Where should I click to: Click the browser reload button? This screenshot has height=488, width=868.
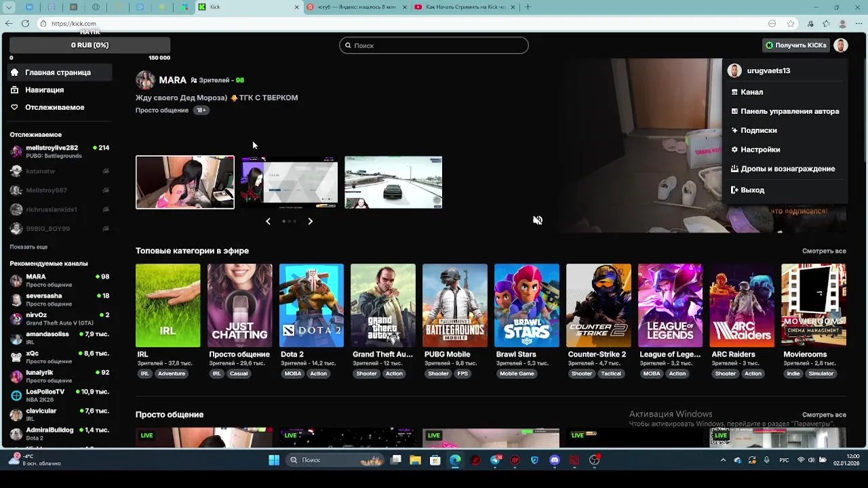pos(25,24)
